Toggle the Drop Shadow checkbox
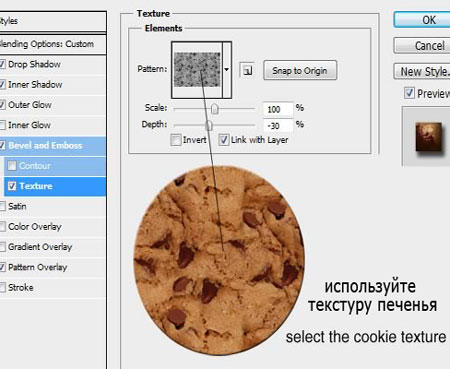 click(2, 64)
